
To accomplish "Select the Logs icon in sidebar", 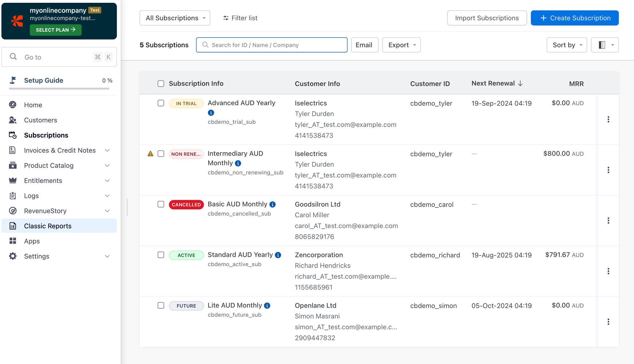I will pyautogui.click(x=13, y=195).
